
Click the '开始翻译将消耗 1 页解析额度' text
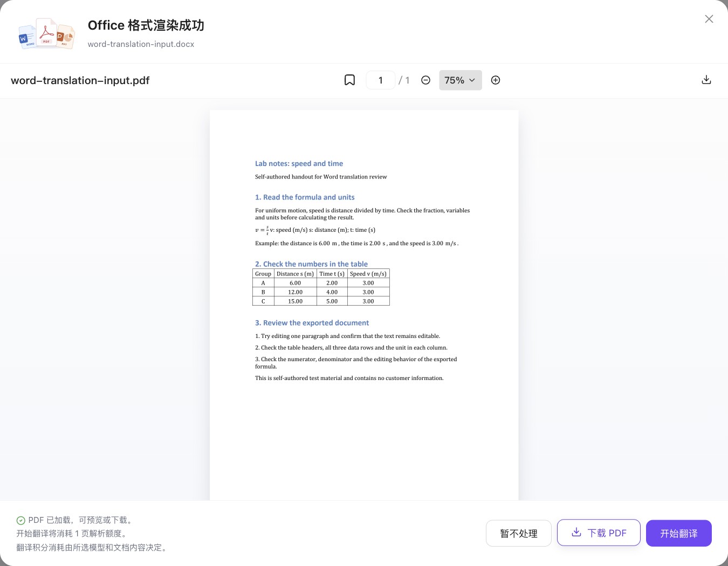pyautogui.click(x=73, y=534)
